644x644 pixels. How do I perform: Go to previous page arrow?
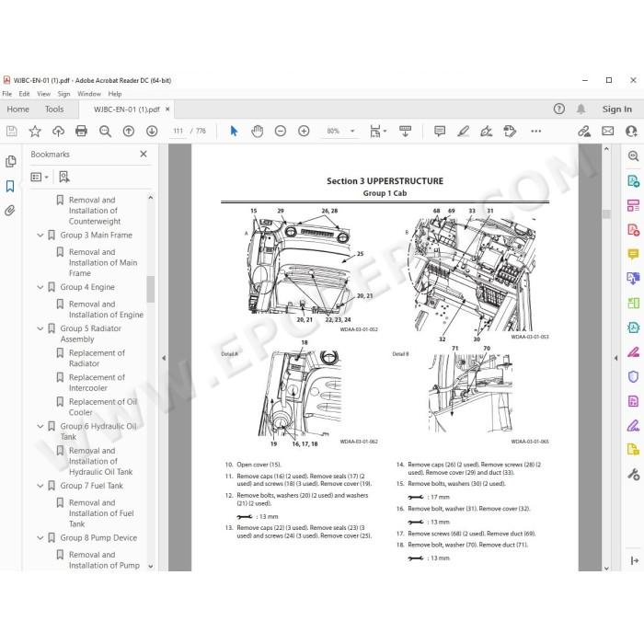click(x=129, y=131)
